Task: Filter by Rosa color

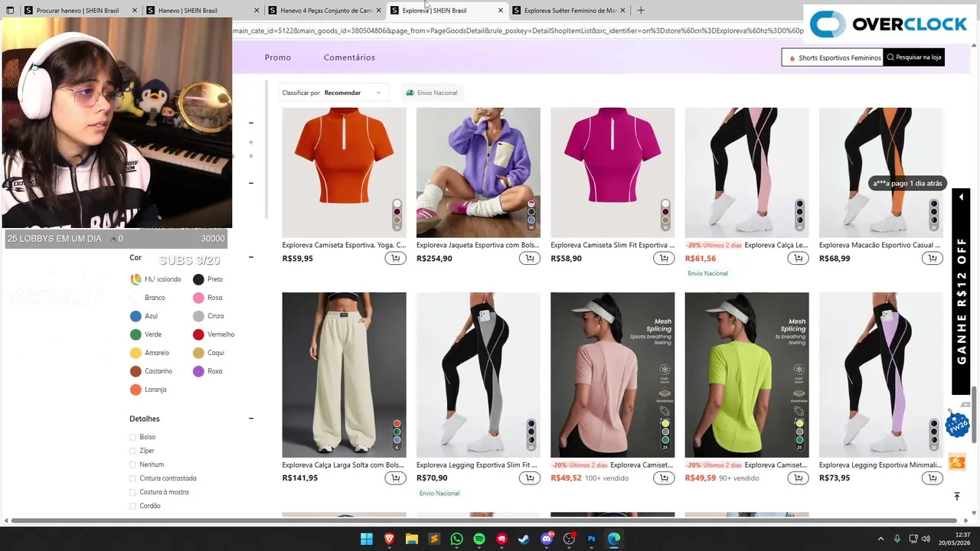Action: pyautogui.click(x=207, y=298)
